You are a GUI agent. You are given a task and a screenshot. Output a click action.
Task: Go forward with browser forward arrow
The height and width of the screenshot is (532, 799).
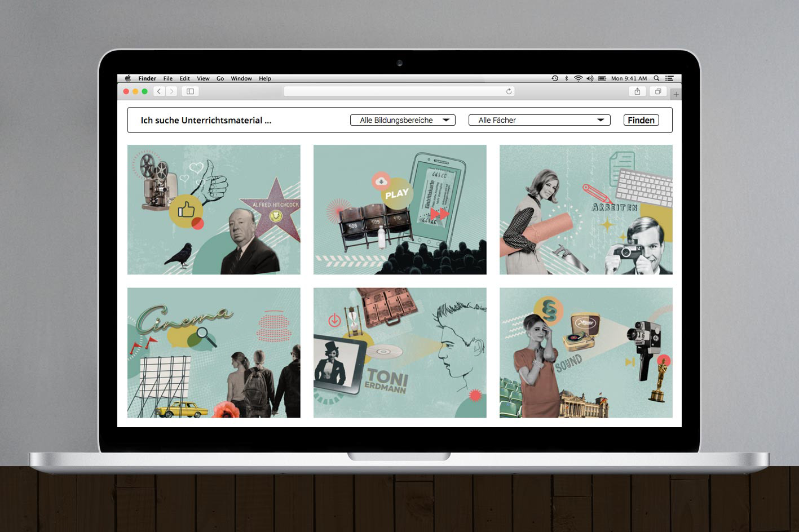tap(171, 91)
